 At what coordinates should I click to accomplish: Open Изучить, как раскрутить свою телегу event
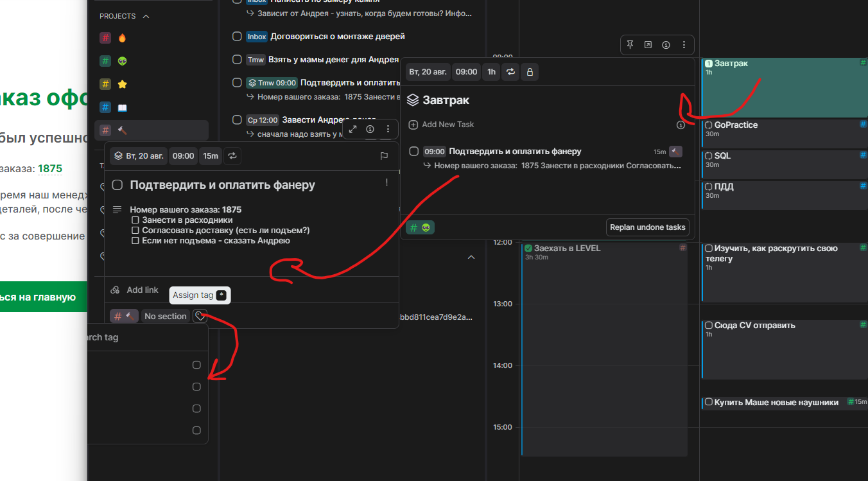784,272
